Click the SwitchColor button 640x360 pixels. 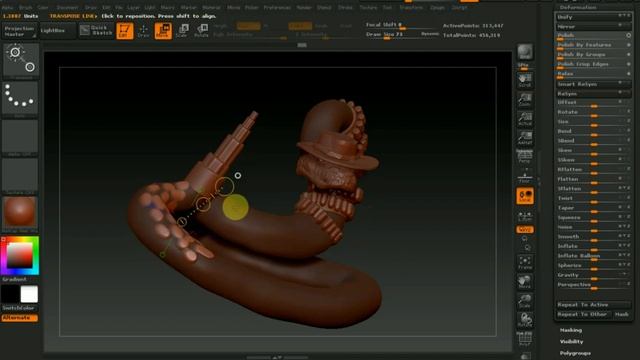click(19, 308)
